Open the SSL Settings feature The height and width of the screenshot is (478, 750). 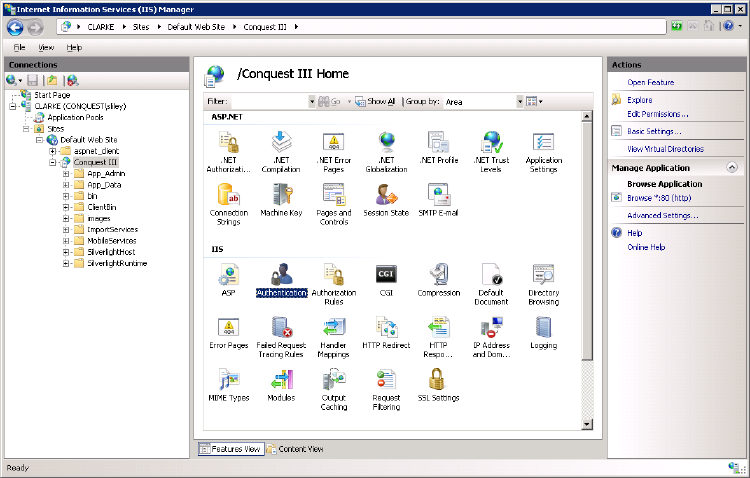(439, 385)
